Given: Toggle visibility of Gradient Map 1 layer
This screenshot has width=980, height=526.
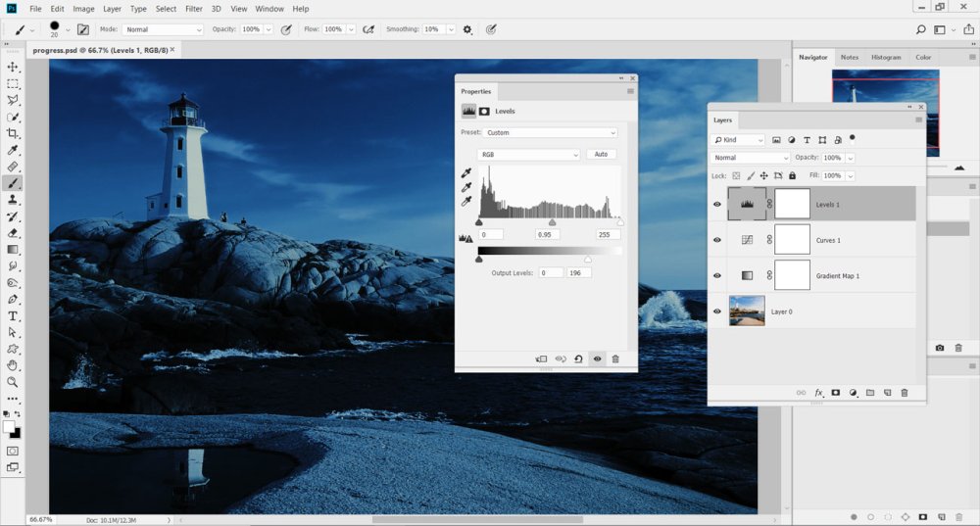Looking at the screenshot, I should [717, 275].
